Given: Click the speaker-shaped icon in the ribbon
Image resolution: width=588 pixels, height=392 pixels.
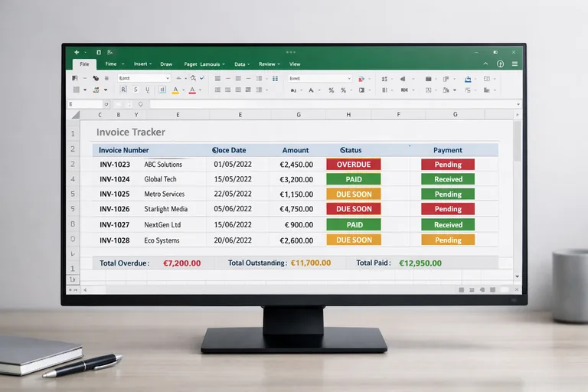Looking at the screenshot, I should tap(403, 79).
